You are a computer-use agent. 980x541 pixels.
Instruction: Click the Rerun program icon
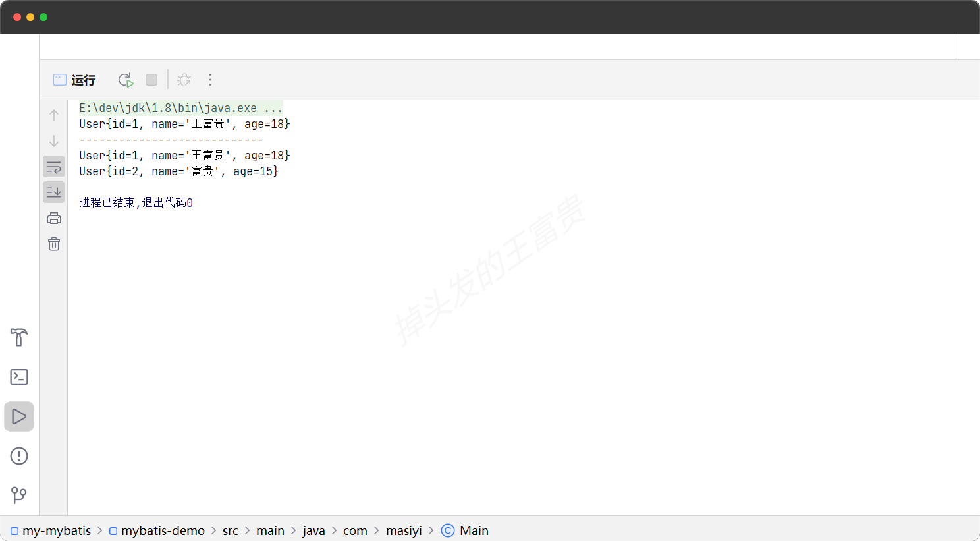[126, 80]
